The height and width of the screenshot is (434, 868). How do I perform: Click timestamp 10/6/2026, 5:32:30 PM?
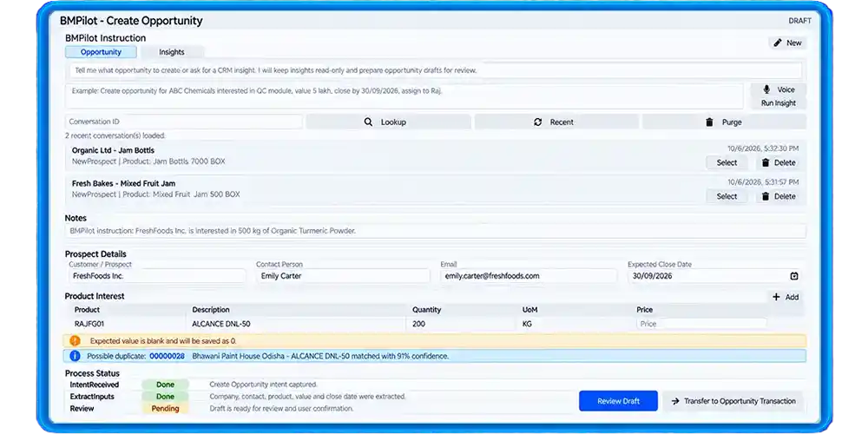tap(763, 148)
